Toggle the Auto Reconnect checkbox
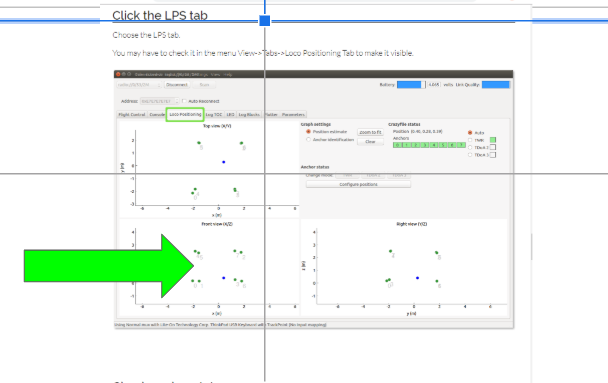 pos(185,101)
